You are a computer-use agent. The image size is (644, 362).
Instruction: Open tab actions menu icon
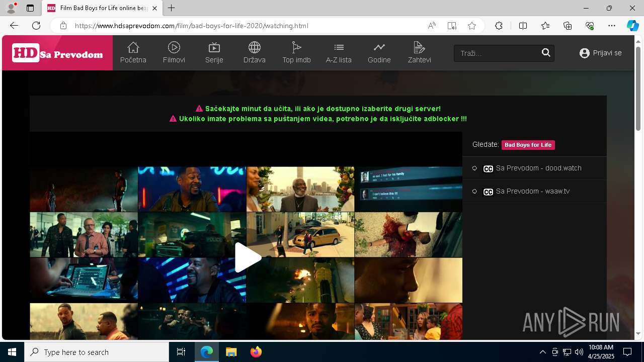click(30, 8)
